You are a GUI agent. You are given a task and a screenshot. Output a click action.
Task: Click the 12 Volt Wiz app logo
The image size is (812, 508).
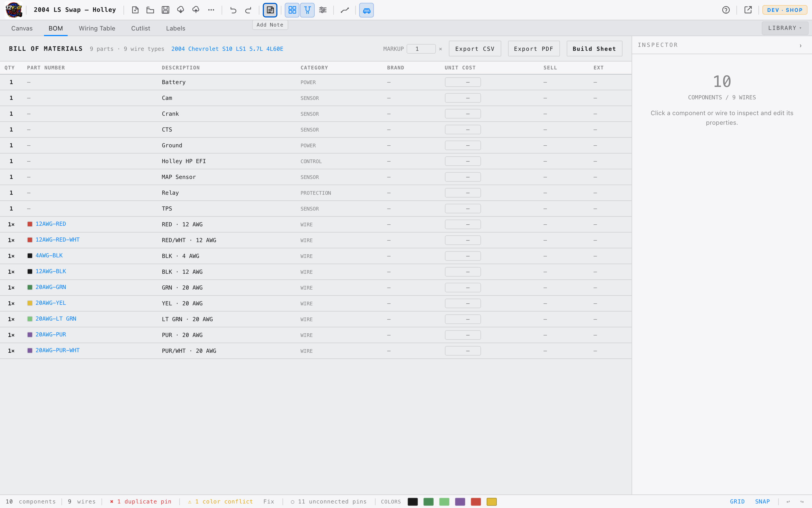(x=14, y=10)
